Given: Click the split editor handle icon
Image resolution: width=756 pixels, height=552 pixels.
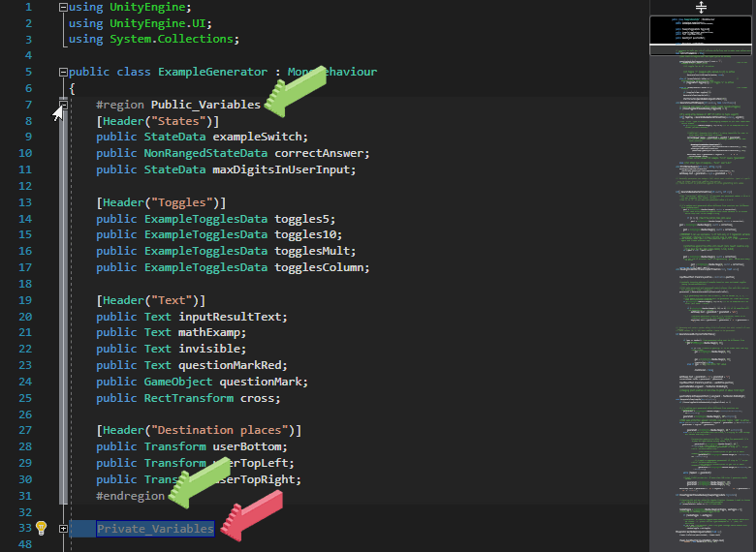Looking at the screenshot, I should tap(701, 7).
